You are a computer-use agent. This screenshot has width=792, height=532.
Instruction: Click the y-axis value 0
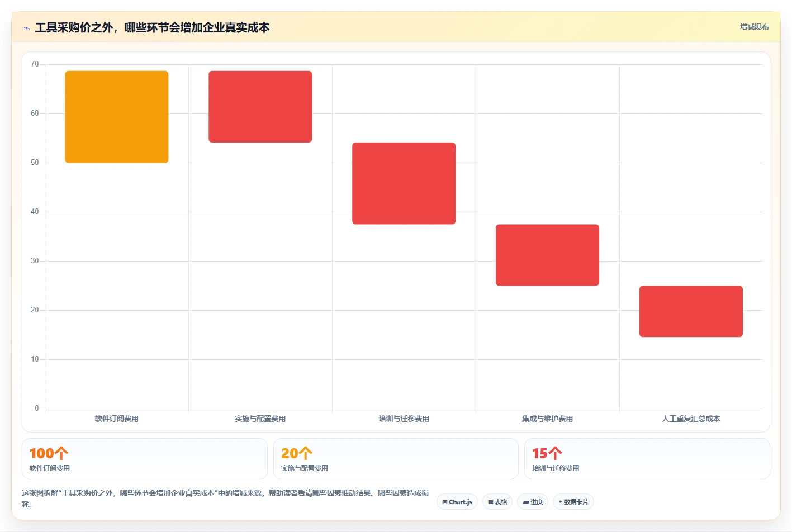(37, 408)
